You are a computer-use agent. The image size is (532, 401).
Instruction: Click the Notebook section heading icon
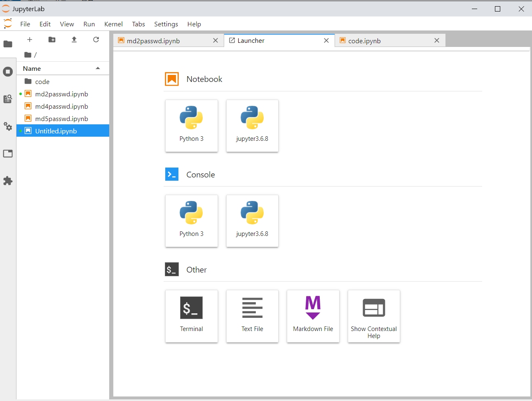pos(172,79)
